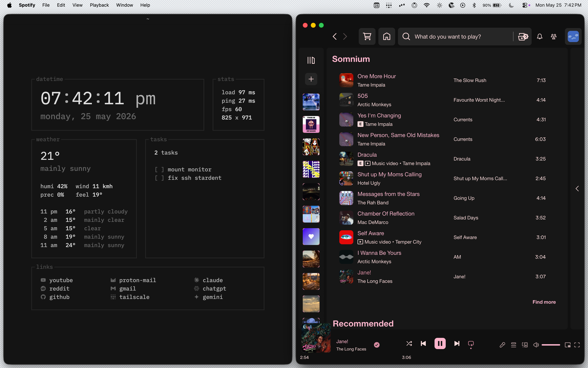The height and width of the screenshot is (368, 588).
Task: Go forward with the right arrow
Action: pyautogui.click(x=345, y=37)
